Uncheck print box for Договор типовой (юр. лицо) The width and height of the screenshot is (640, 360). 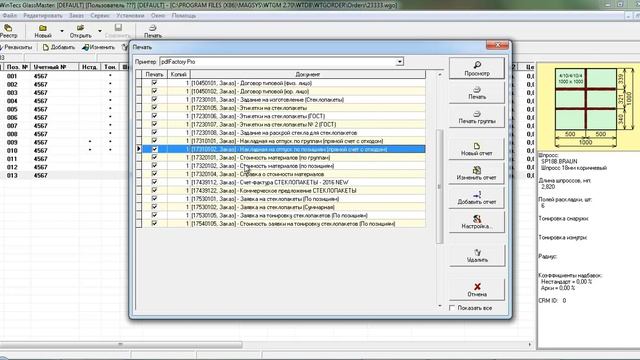point(154,91)
